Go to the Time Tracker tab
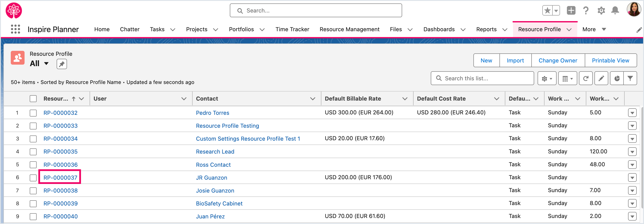Viewport: 644px width, 224px height. coord(292,30)
